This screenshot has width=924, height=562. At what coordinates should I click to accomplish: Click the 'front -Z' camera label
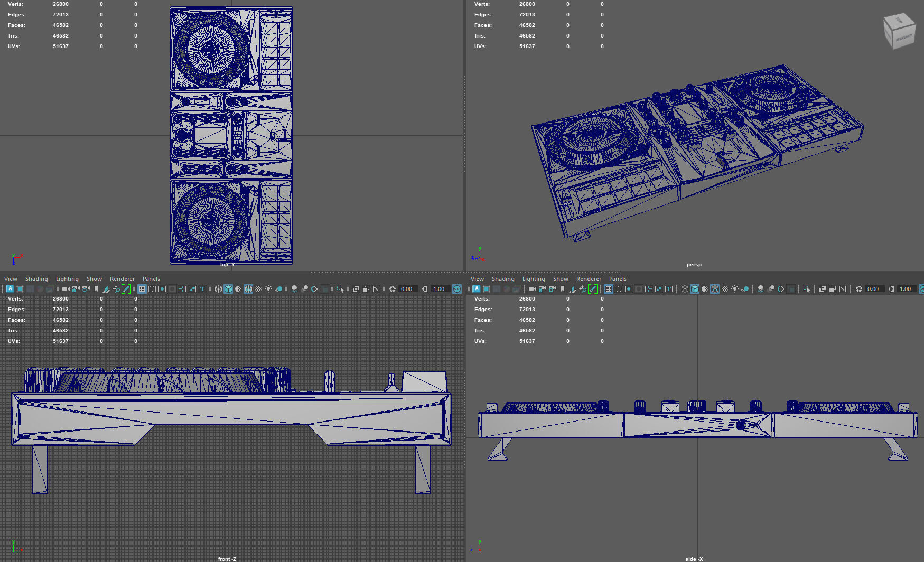coord(227,559)
